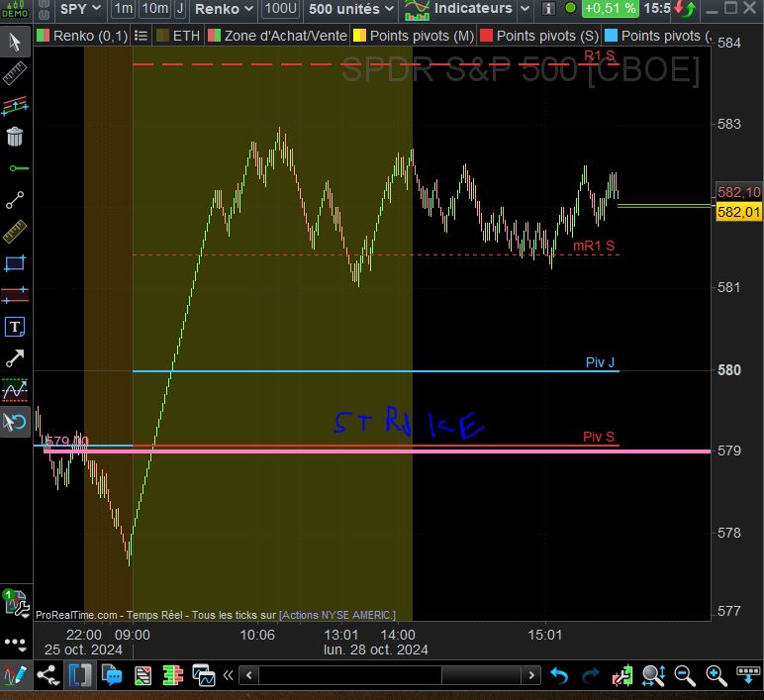This screenshot has height=700, width=764.
Task: Open the SPY ticker dropdown
Action: pyautogui.click(x=80, y=9)
